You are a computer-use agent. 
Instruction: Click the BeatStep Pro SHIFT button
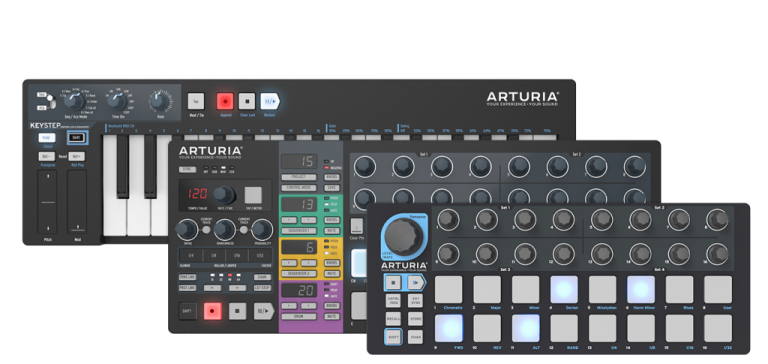coord(188,311)
